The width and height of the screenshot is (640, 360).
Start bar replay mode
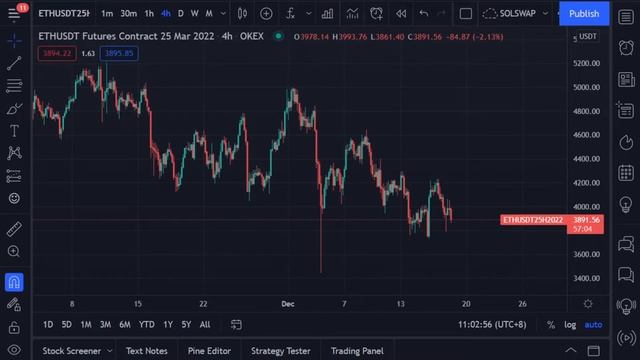401,14
